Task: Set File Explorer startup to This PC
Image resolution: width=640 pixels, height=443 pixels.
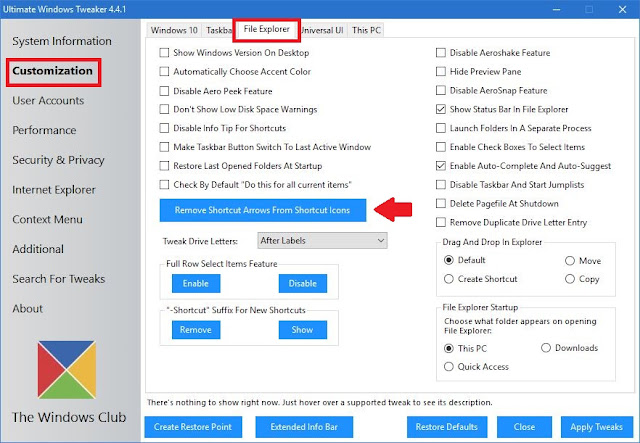Action: [x=449, y=349]
